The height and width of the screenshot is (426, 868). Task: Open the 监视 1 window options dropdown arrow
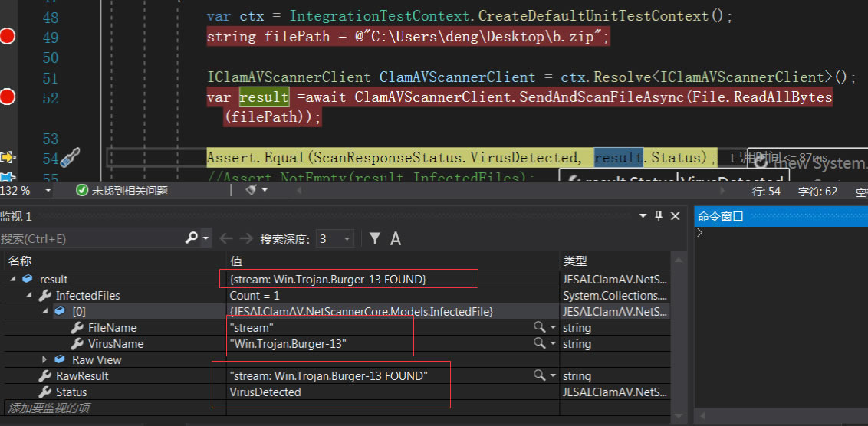[643, 216]
